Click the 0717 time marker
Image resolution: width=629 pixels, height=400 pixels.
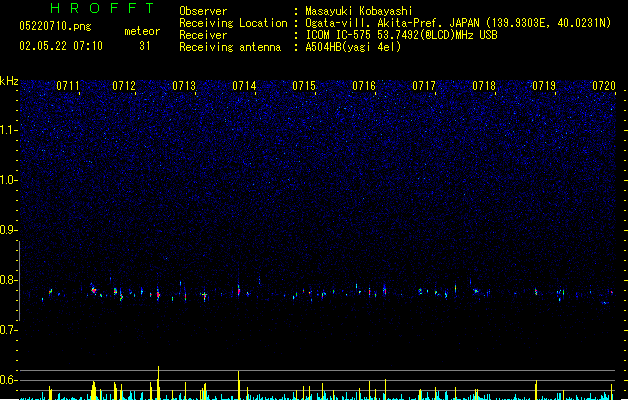pos(424,86)
